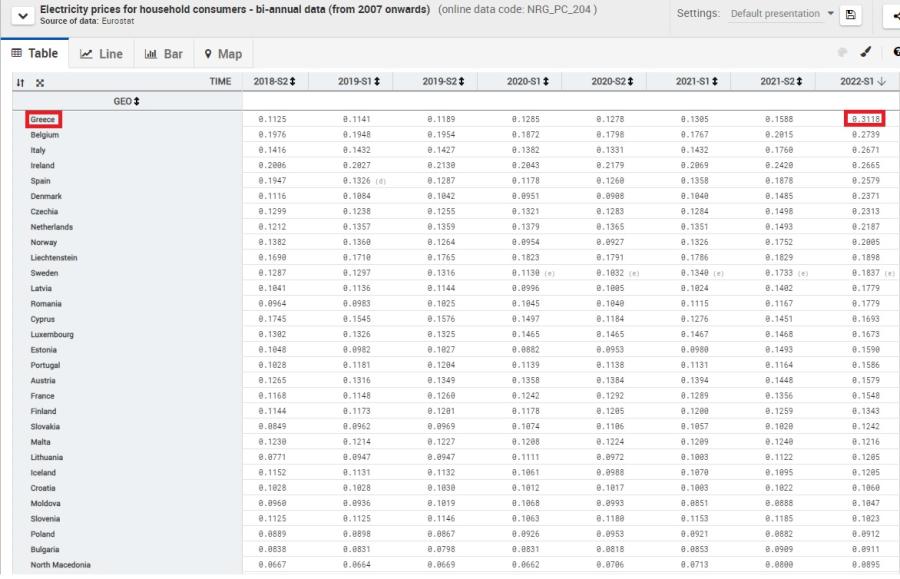Click the Lithuania row label
Viewport: 900px width, 579px height.
point(47,457)
